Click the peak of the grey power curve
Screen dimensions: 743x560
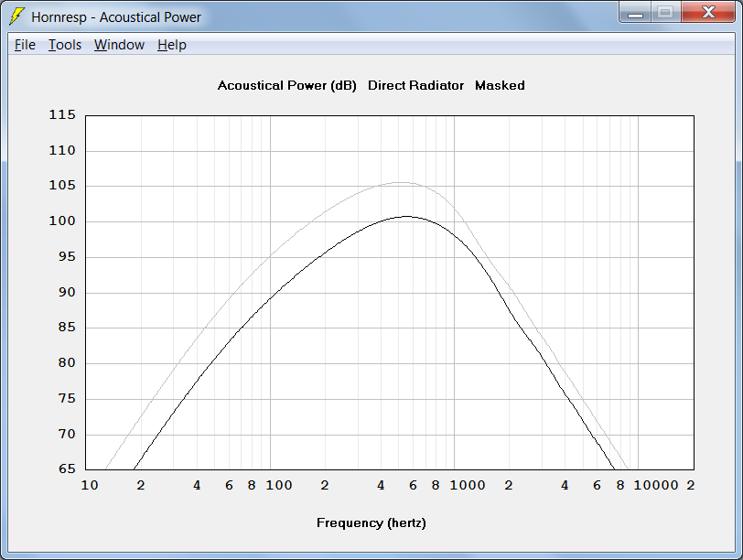coord(401,182)
